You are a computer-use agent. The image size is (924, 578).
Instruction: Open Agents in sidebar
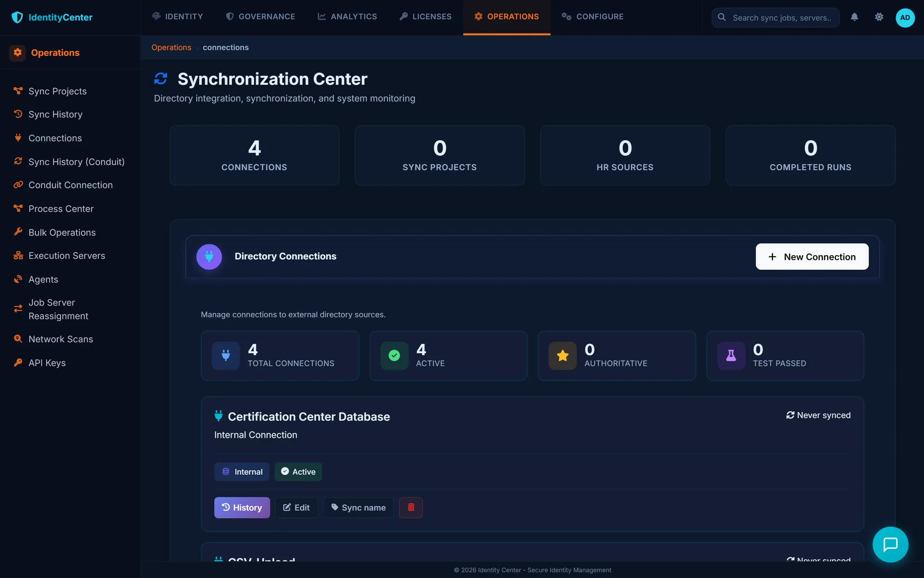[43, 279]
